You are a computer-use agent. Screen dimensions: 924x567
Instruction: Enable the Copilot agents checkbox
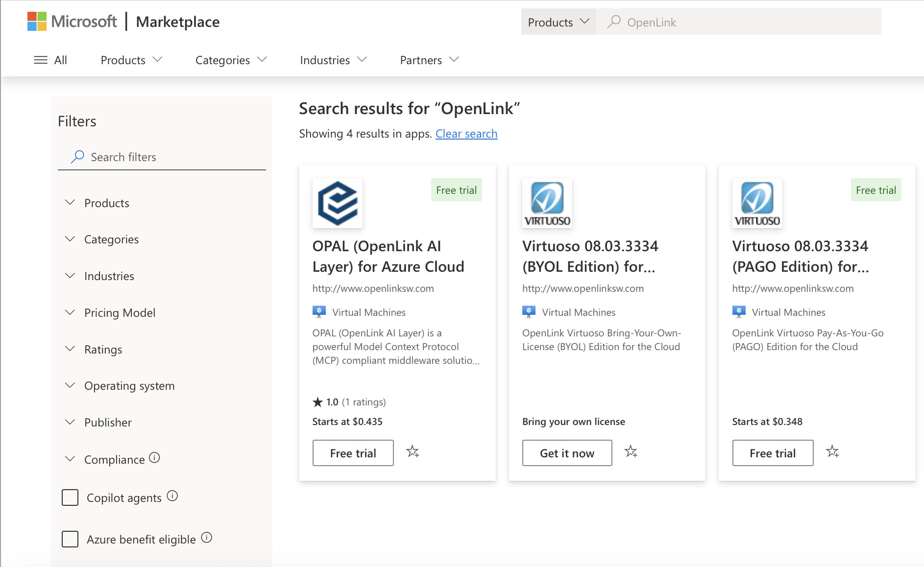(70, 497)
